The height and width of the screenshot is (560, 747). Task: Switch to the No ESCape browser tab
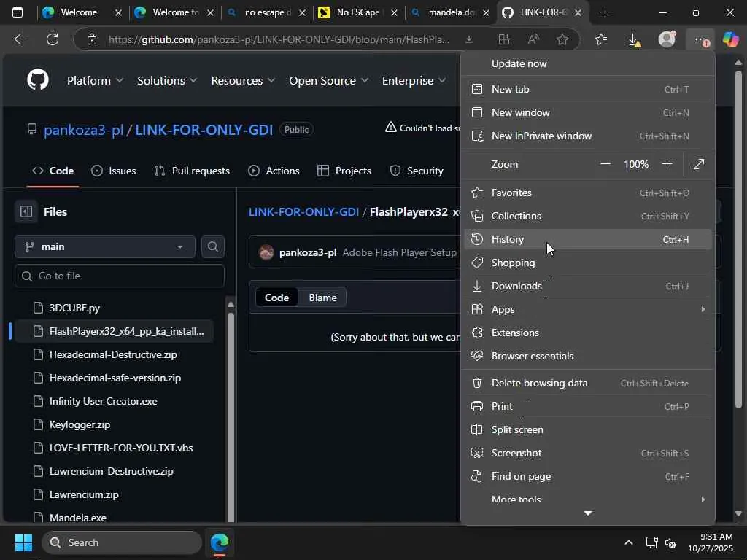[x=357, y=12]
